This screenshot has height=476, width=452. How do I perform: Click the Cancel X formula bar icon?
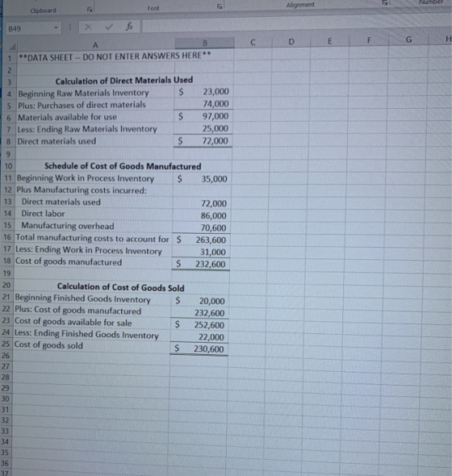88,27
